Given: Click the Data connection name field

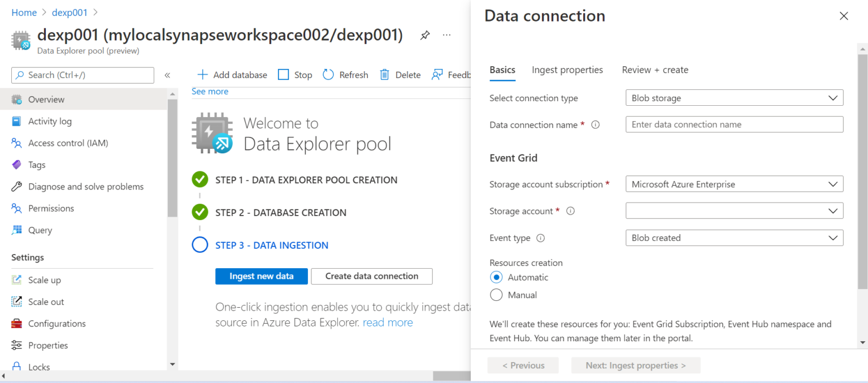Looking at the screenshot, I should click(734, 124).
